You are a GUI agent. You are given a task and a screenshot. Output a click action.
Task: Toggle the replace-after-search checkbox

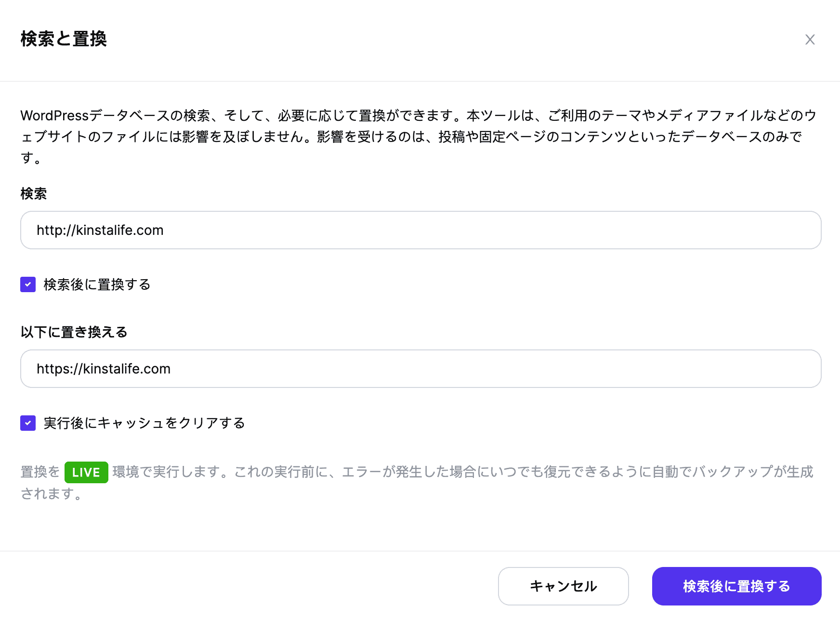(28, 284)
